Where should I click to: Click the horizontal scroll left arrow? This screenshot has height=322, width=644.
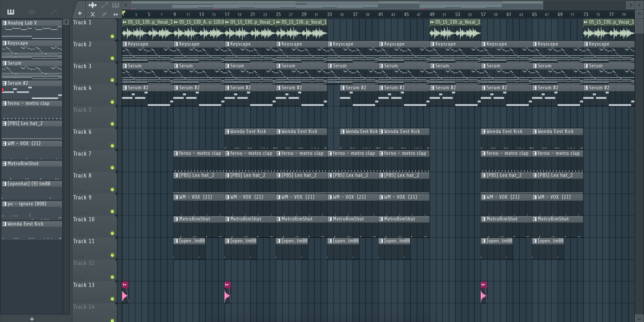pyautogui.click(x=126, y=5)
